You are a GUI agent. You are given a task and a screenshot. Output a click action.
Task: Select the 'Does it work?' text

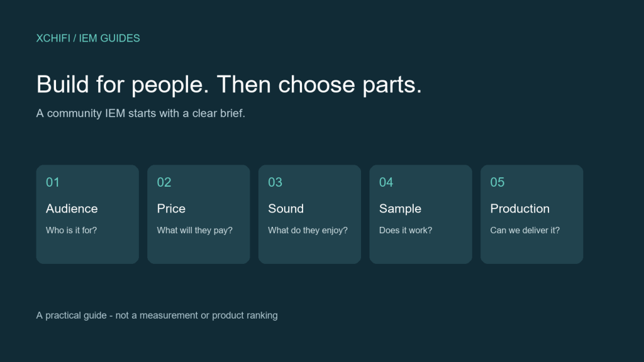406,230
